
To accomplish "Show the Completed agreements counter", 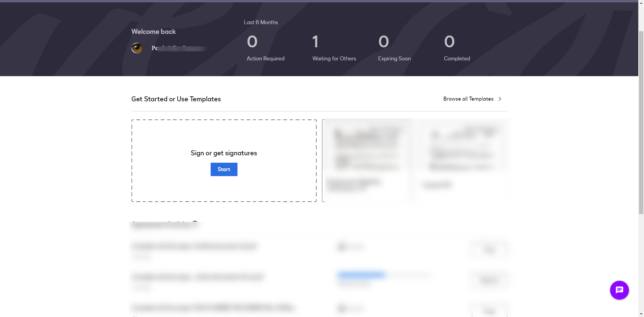I will pyautogui.click(x=449, y=42).
